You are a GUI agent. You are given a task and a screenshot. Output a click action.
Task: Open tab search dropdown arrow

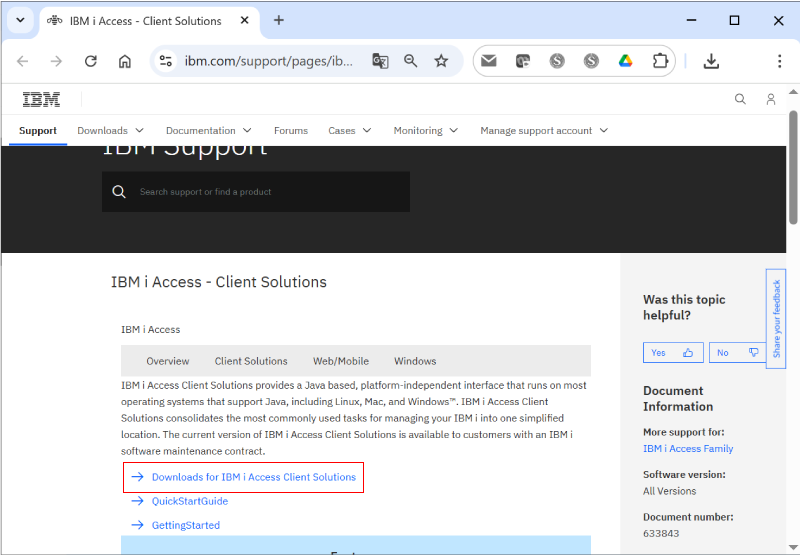point(20,20)
